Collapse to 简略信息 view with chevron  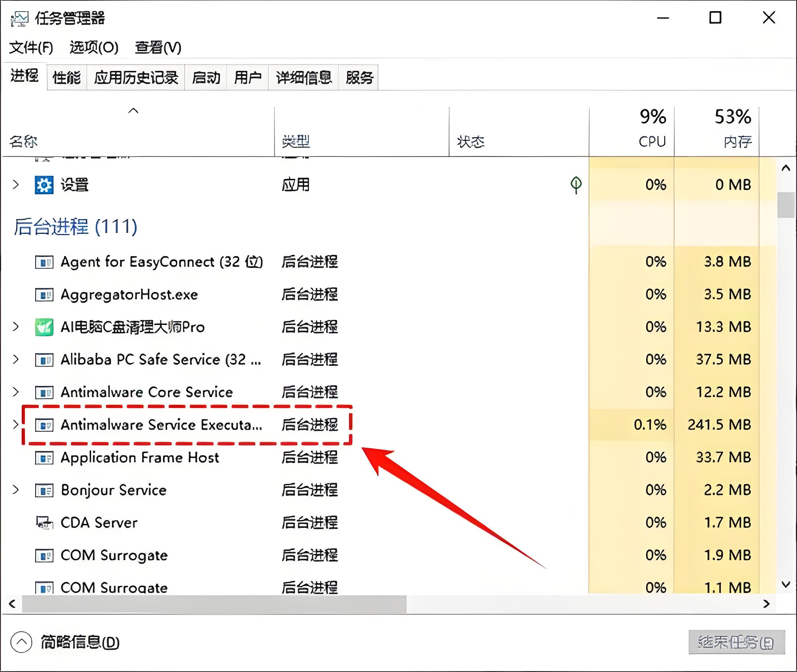[x=21, y=642]
